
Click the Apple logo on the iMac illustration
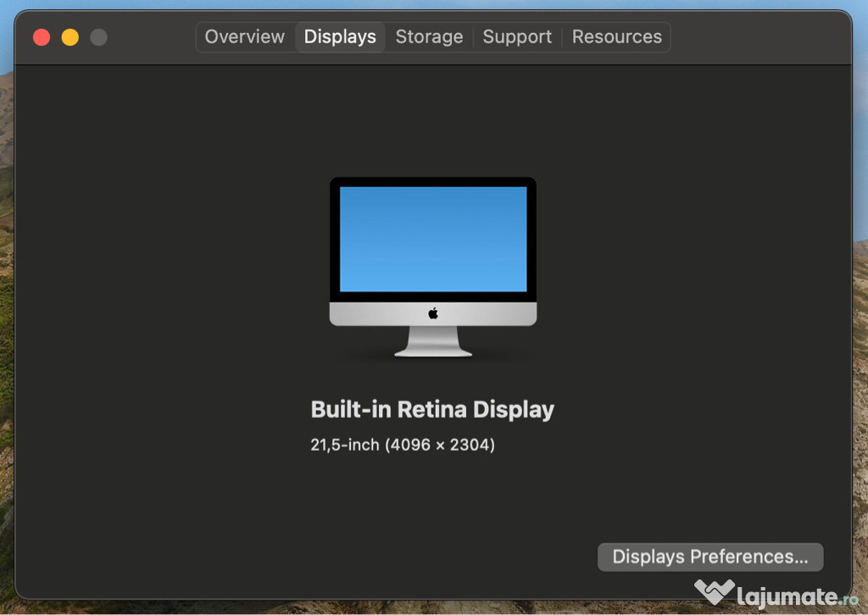[433, 313]
